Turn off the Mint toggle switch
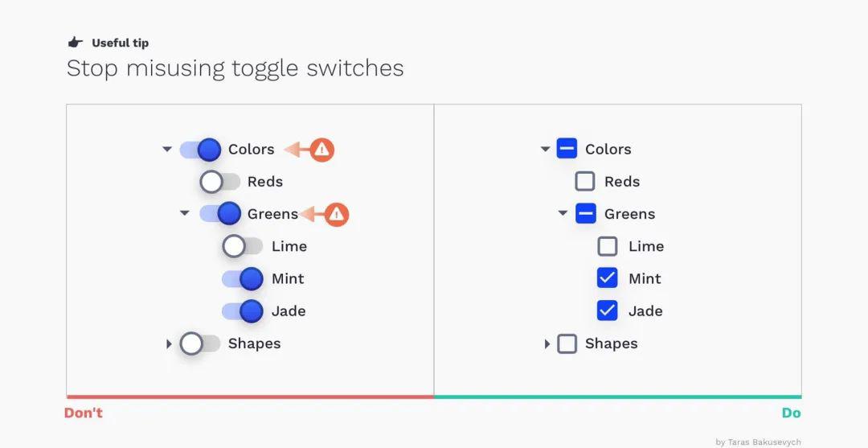 click(243, 278)
